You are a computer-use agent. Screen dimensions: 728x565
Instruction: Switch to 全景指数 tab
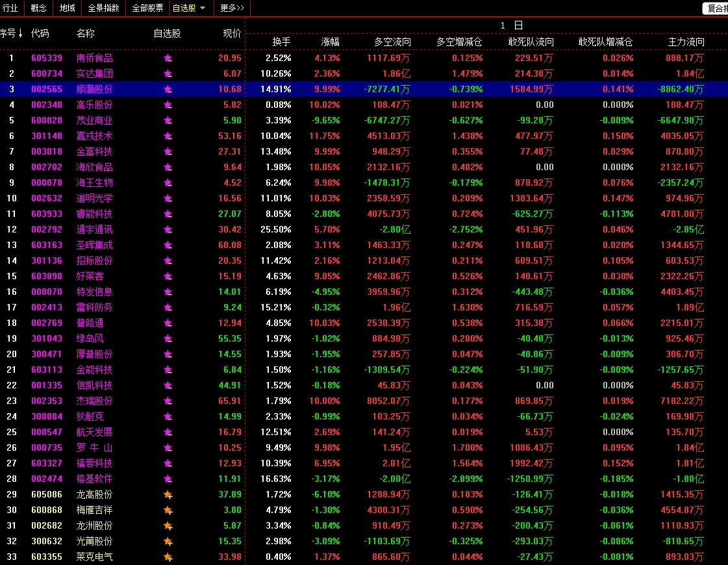coord(103,8)
